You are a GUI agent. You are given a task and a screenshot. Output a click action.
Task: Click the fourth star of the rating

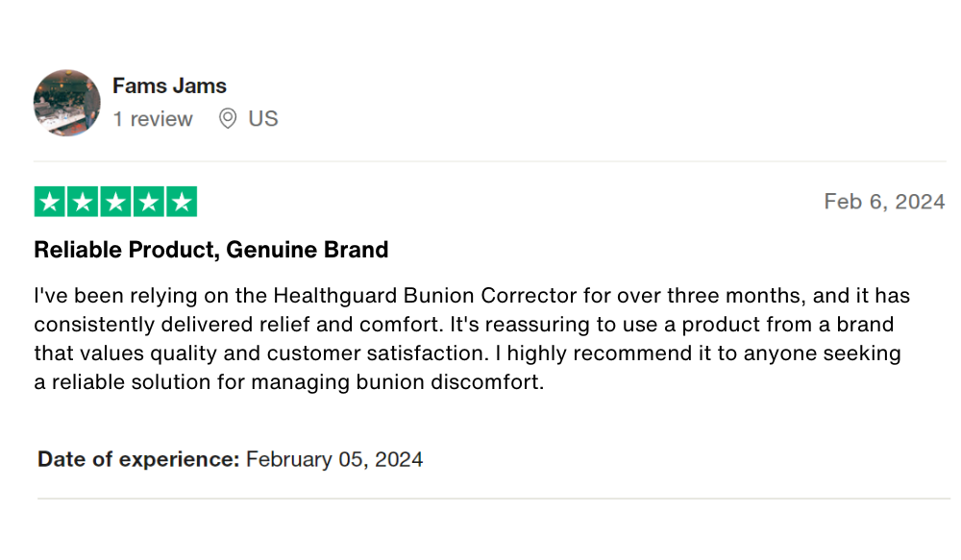point(148,202)
